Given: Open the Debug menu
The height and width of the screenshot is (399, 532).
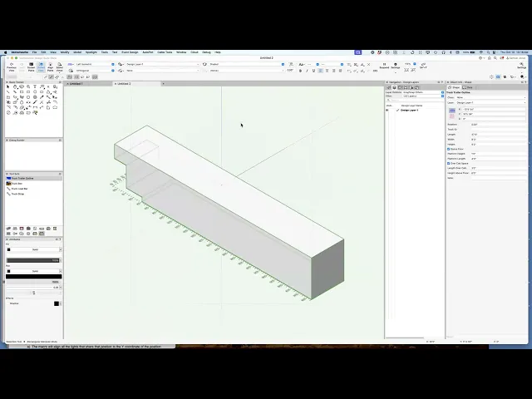Looking at the screenshot, I should tap(206, 52).
